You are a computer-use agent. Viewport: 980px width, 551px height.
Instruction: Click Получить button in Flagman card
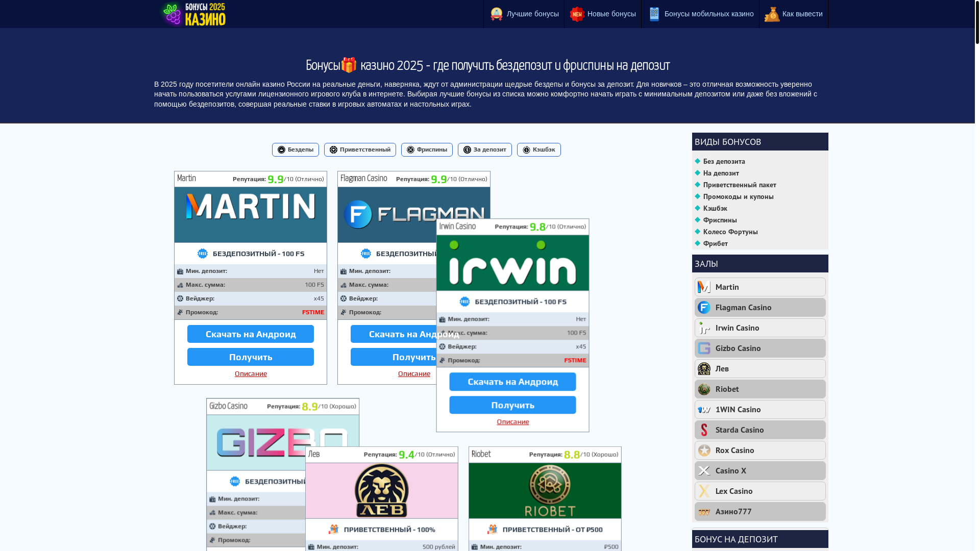coord(394,357)
